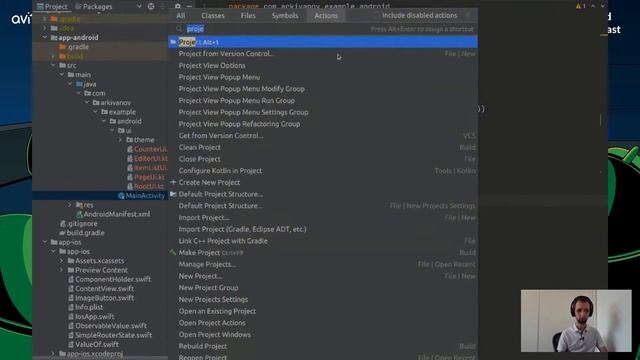Click the Create New Project plus icon
This screenshot has width=640, height=360.
173,182
